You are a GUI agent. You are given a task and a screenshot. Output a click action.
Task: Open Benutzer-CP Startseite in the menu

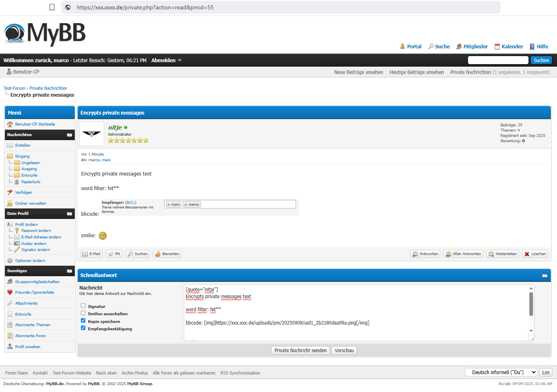pyautogui.click(x=35, y=124)
